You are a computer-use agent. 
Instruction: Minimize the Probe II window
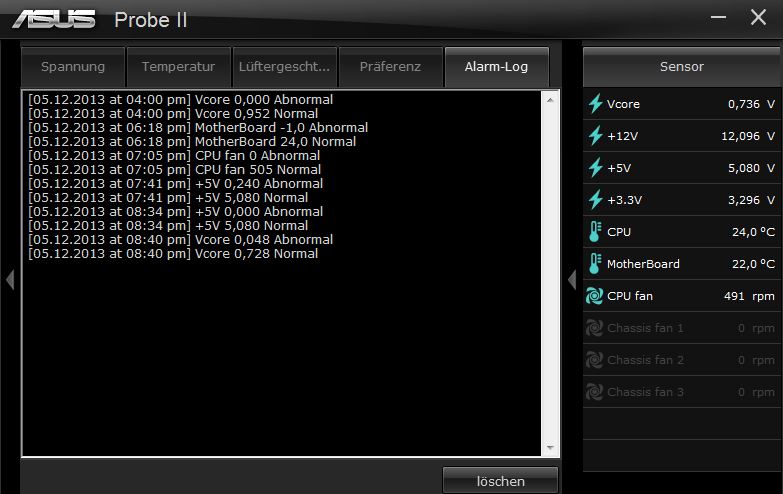(718, 17)
